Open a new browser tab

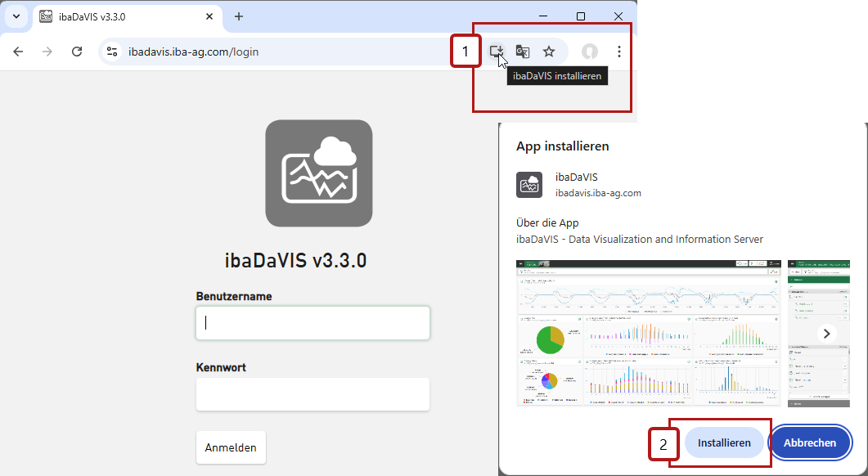[239, 16]
